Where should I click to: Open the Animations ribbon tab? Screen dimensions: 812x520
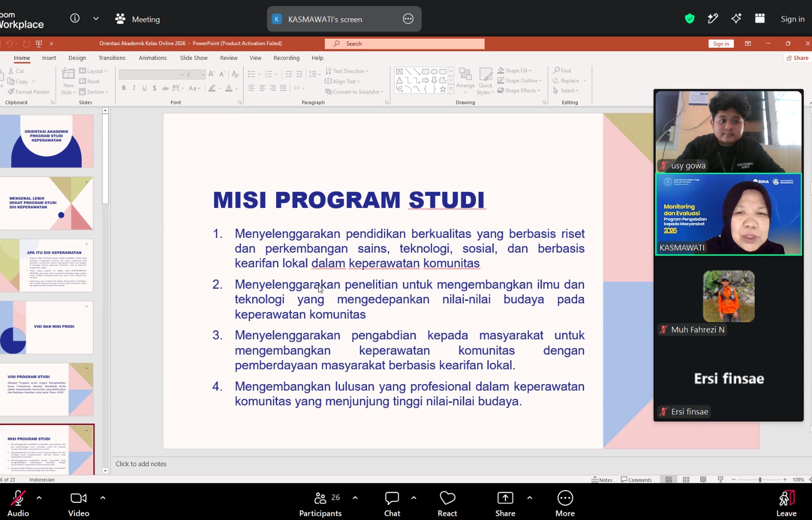click(153, 58)
